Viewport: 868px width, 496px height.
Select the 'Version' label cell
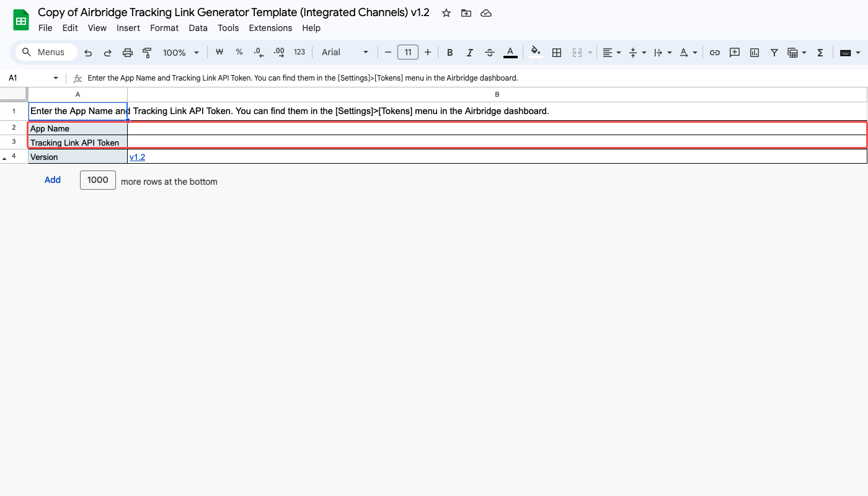click(77, 157)
